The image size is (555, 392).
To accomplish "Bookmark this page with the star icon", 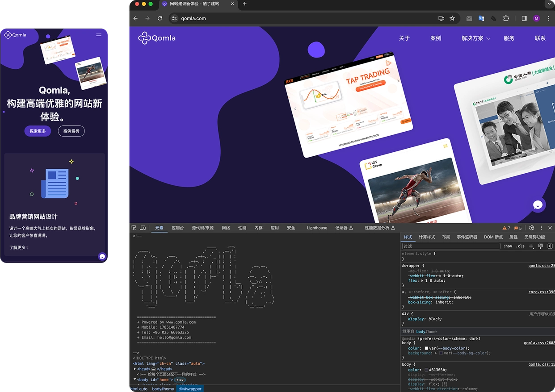I will click(x=452, y=18).
